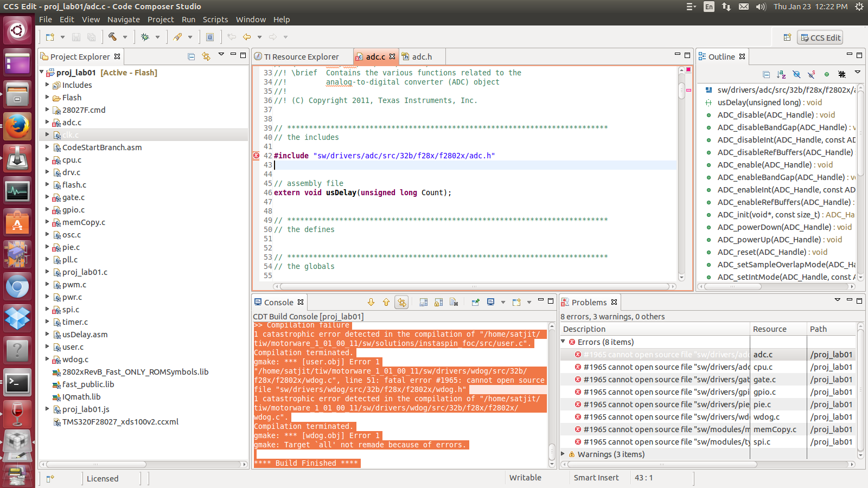Viewport: 868px width, 488px height.
Task: Open the Perspective switcher icon
Action: [x=787, y=37]
